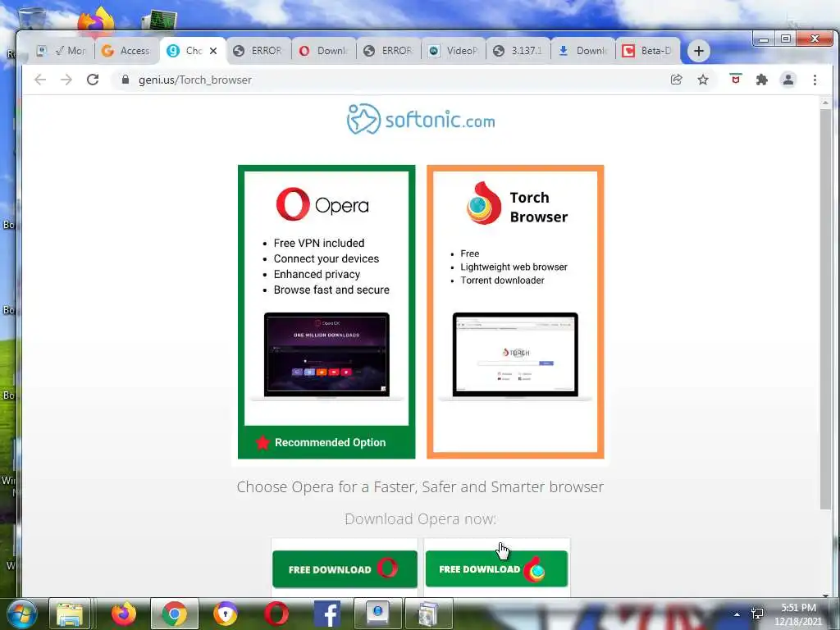Click the Opera logo in green card
Screen dimensions: 840x630
point(322,204)
